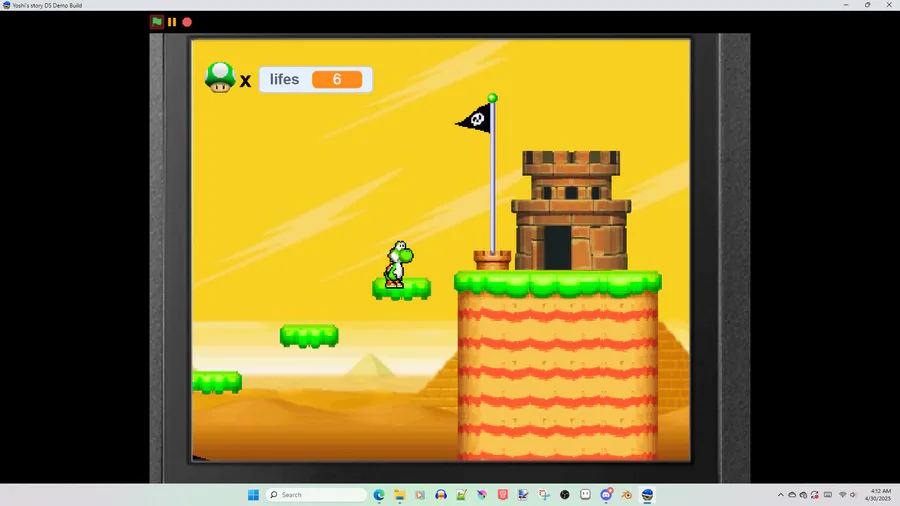The height and width of the screenshot is (506, 900).
Task: Click the touch keyboard tray icon
Action: pos(828,495)
